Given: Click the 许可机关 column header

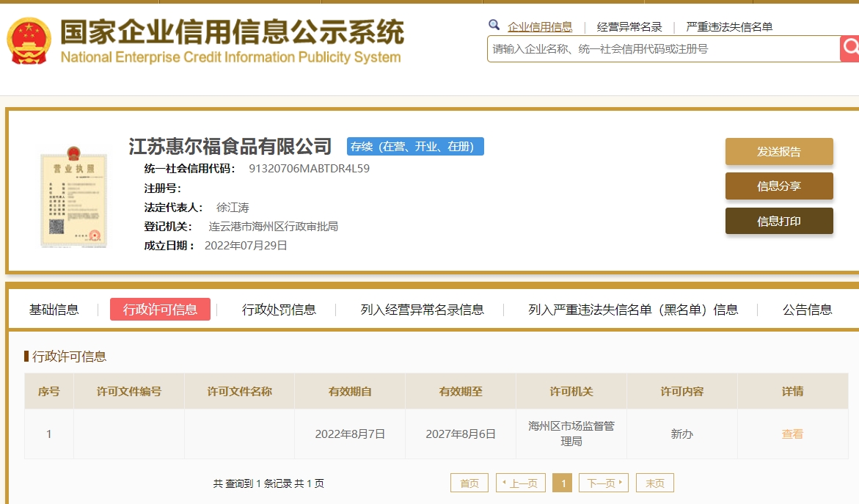Looking at the screenshot, I should click(571, 391).
